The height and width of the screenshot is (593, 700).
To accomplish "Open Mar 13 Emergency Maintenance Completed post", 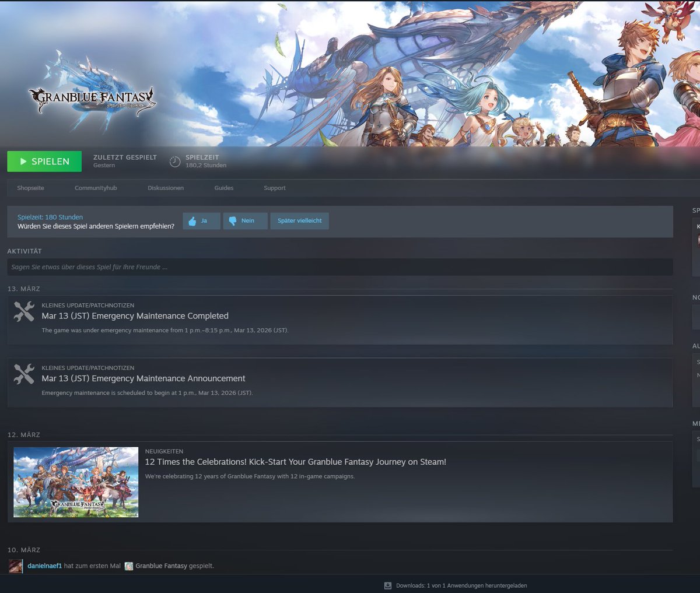I will (135, 316).
